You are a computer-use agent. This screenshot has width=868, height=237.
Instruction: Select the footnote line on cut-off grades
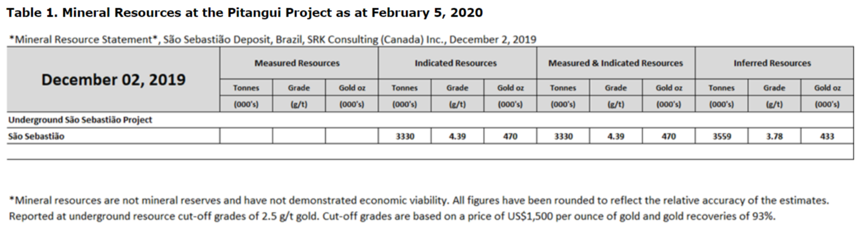(x=392, y=216)
